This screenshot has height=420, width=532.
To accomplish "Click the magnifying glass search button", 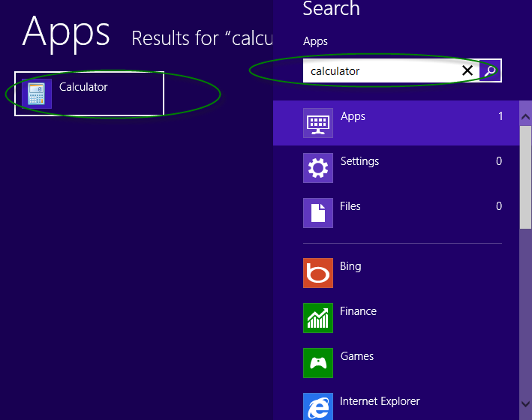I will coord(490,71).
